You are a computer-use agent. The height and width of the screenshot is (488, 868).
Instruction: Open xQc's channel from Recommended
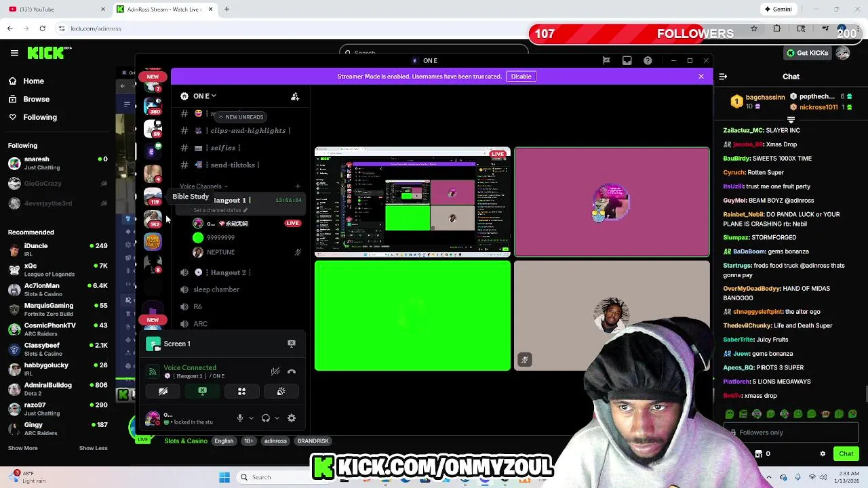(x=57, y=270)
